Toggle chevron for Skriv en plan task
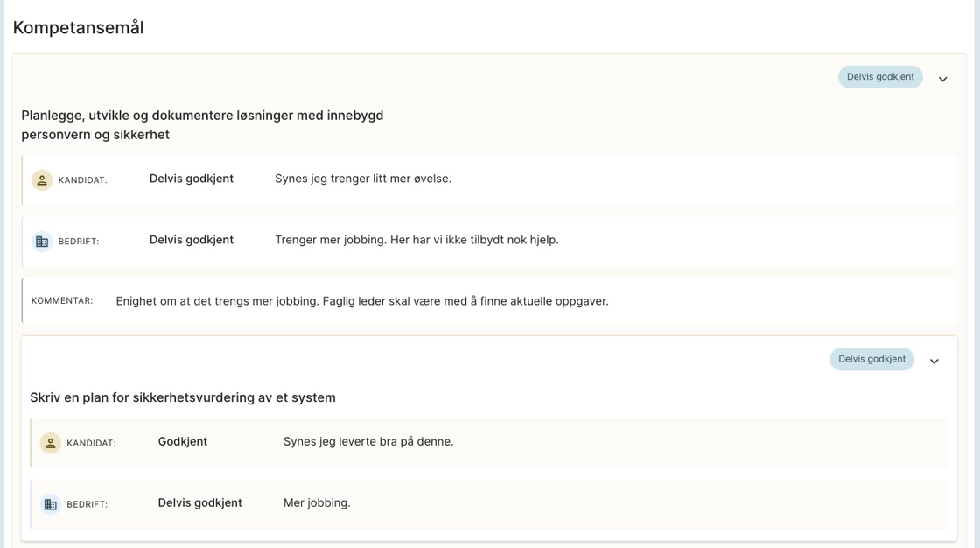The image size is (980, 548). pyautogui.click(x=934, y=361)
